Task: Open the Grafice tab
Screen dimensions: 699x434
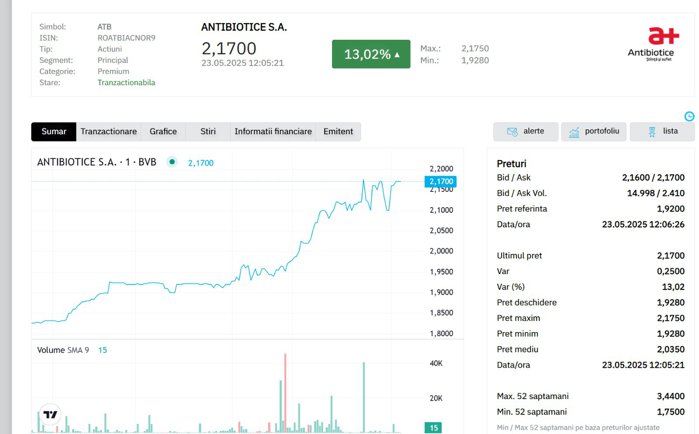Action: tap(163, 131)
